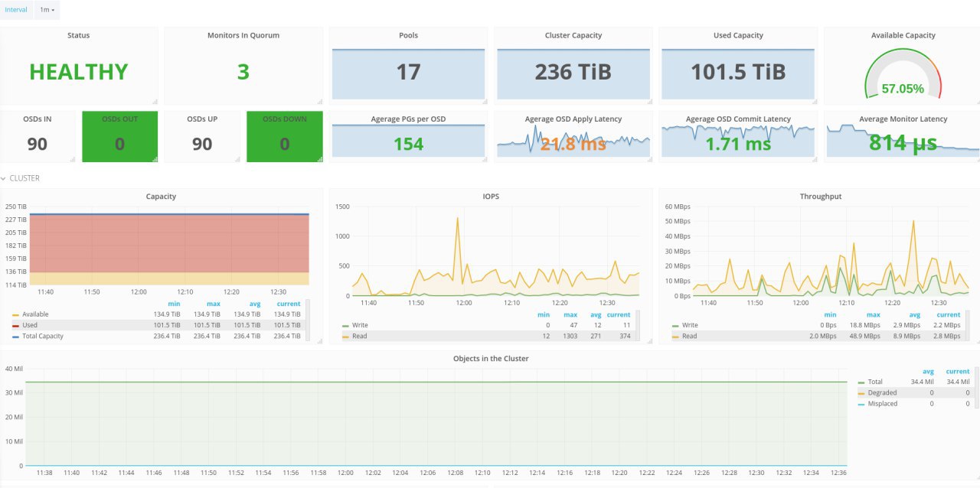Click IOPS panel resize corner handle
980x488 pixels.
(649, 340)
